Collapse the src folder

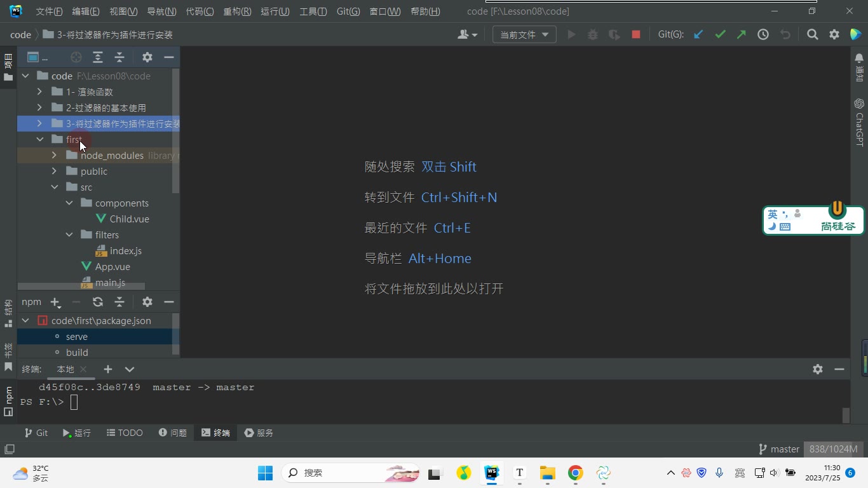pos(54,187)
